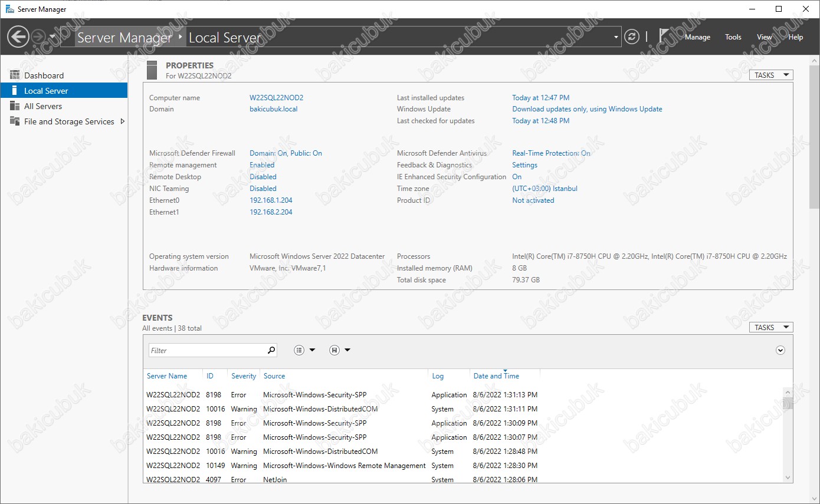Image resolution: width=820 pixels, height=504 pixels.
Task: Open the dropdown arrow beside list criteria icon
Action: click(x=312, y=350)
